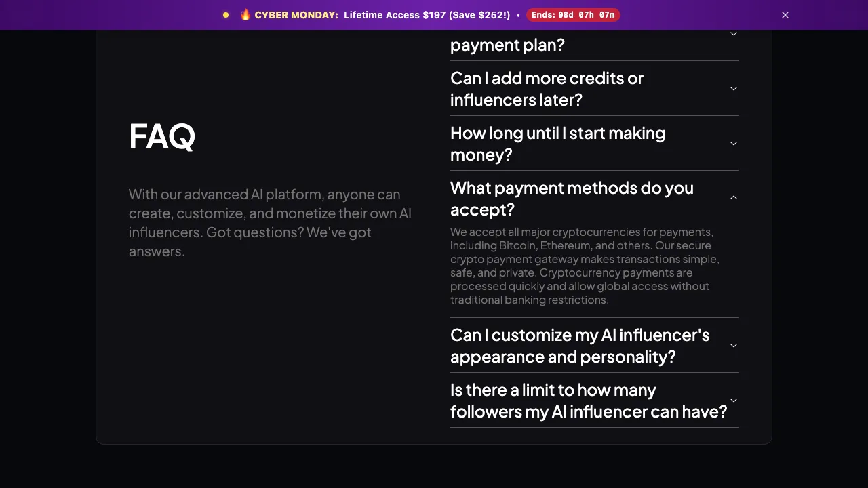Expand "Can I add more credits or influencers later?"
868x488 pixels.
click(x=547, y=88)
